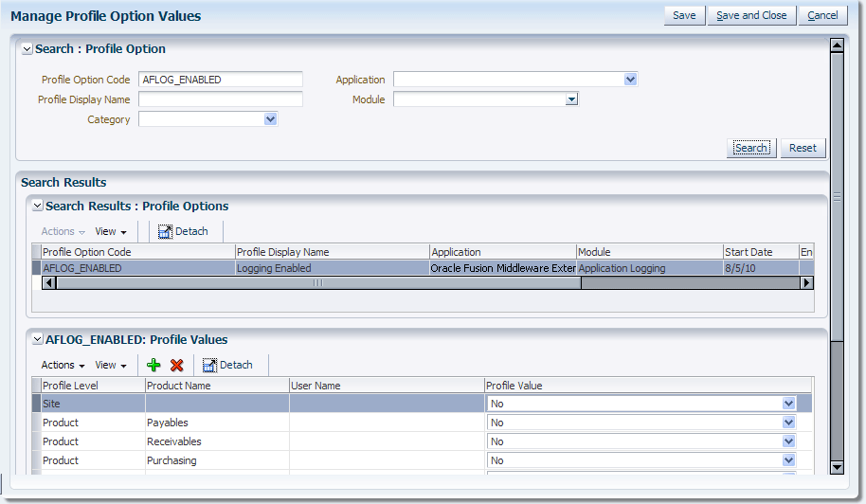
Task: Click the Logging Enabled cell
Action: [333, 268]
